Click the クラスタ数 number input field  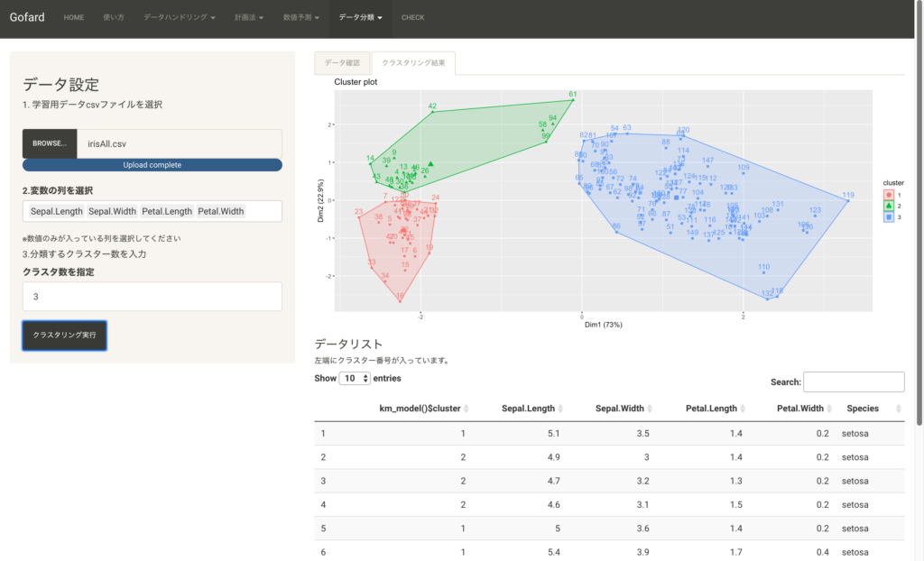[152, 297]
